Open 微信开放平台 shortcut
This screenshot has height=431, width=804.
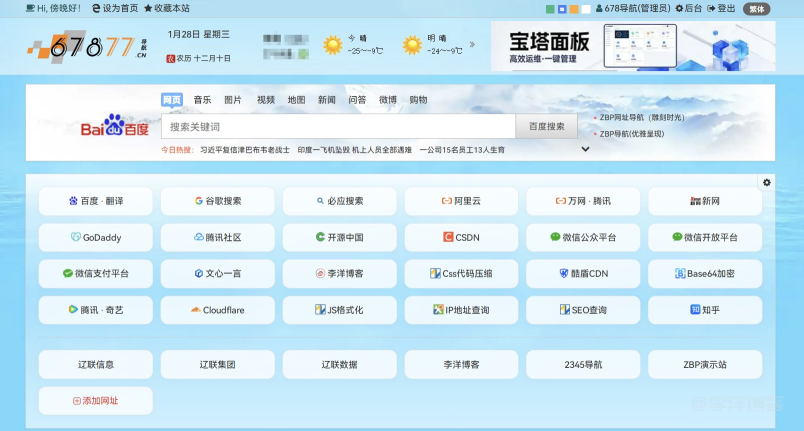click(705, 237)
